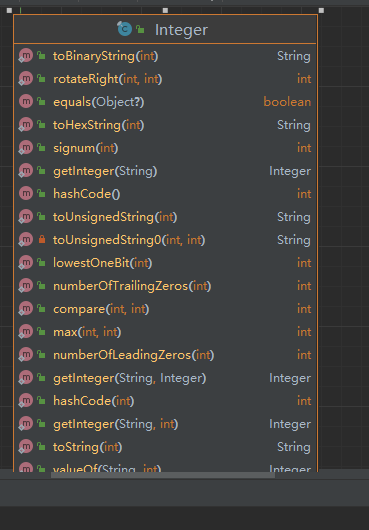Click the top-right selection handle of the node
This screenshot has height=530, width=369.
coord(321,10)
